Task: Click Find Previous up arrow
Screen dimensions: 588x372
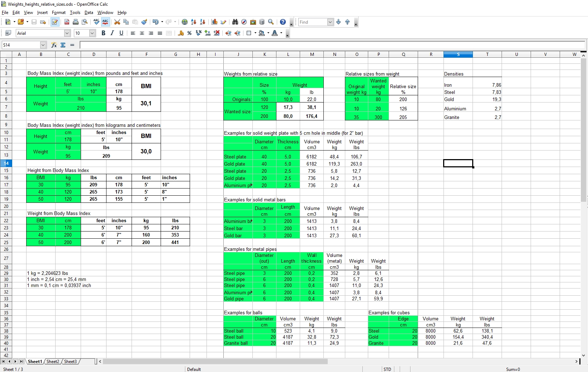Action: (347, 22)
